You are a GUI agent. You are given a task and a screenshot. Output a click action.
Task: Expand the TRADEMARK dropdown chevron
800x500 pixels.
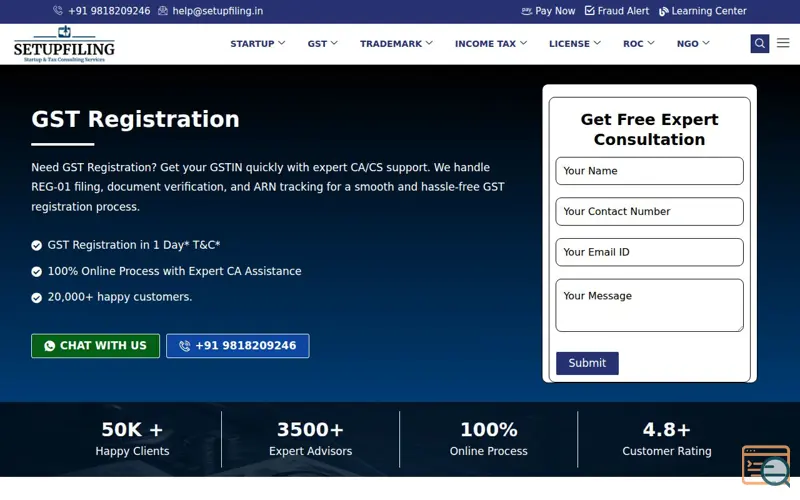429,43
